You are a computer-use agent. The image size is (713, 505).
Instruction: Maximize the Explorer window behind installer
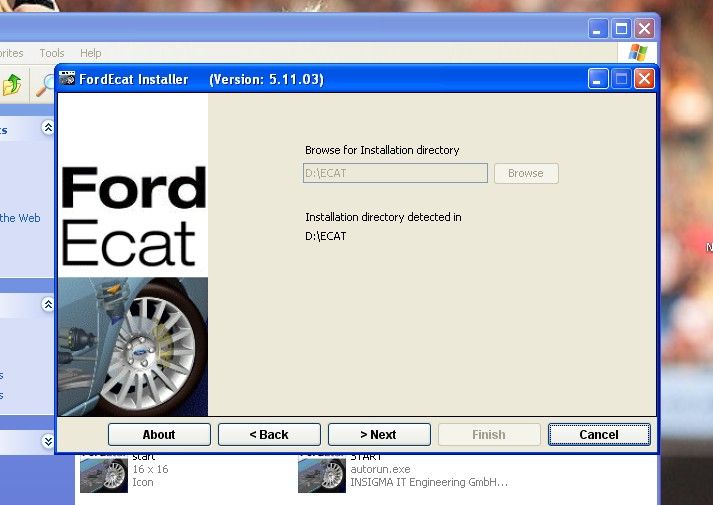click(621, 29)
